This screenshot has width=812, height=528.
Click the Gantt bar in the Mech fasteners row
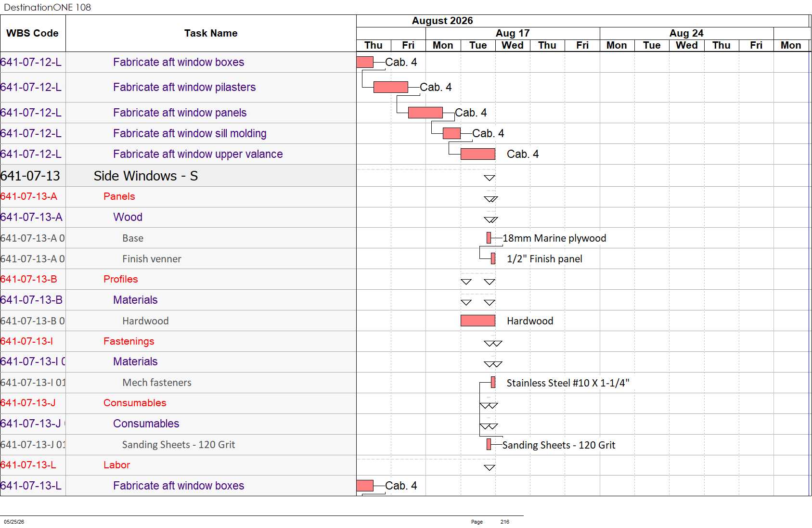[x=493, y=383]
